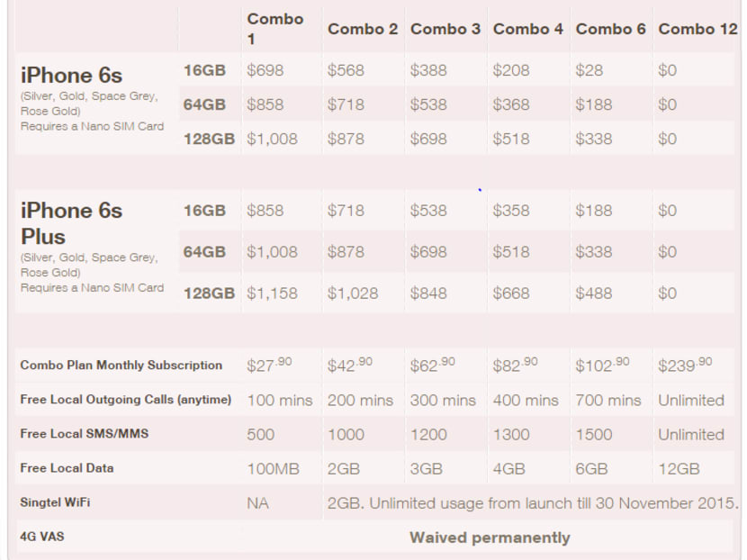Viewport: 747px width, 560px height.
Task: Select the Waived permanently text
Action: pyautogui.click(x=490, y=537)
